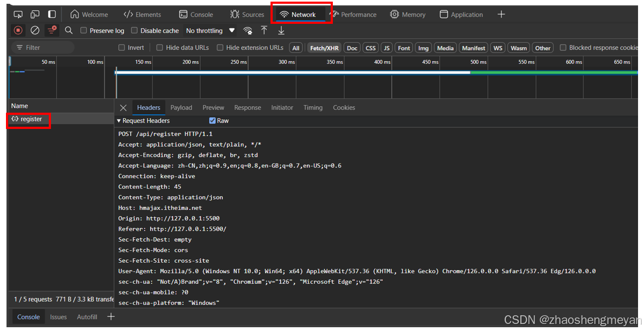644x331 pixels.
Task: Open the Initiator detail tab
Action: pyautogui.click(x=282, y=108)
